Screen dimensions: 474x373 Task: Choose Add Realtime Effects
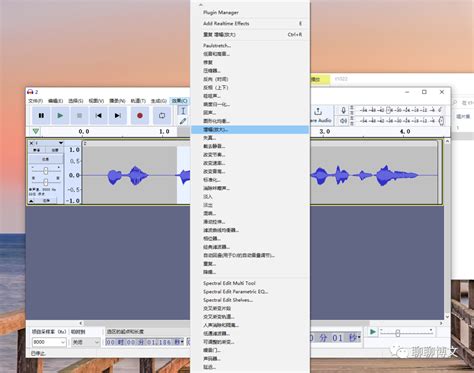[250, 24]
